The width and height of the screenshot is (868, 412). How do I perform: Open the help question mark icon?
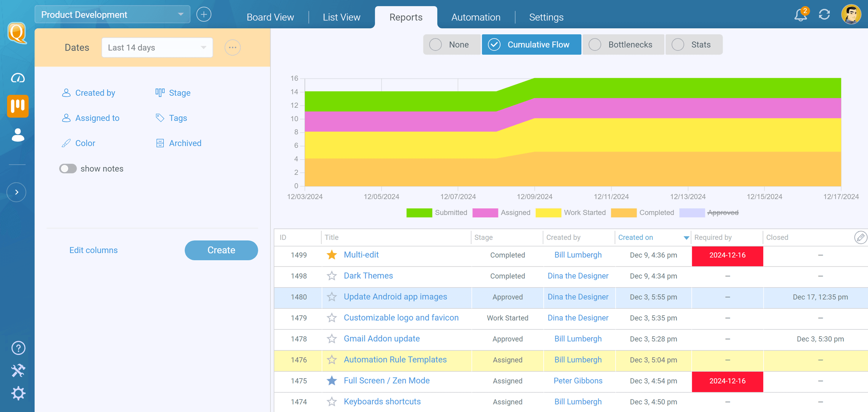coord(18,348)
